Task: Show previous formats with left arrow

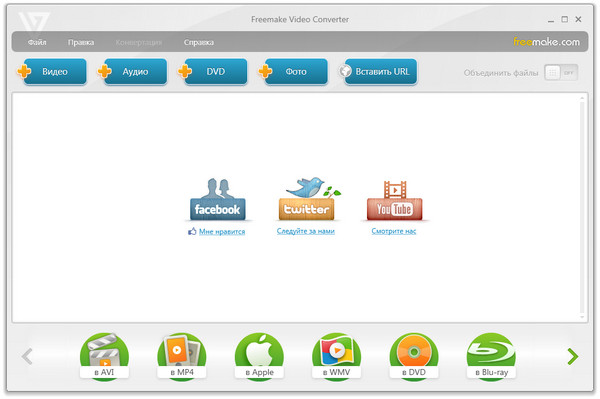Action: (x=27, y=357)
